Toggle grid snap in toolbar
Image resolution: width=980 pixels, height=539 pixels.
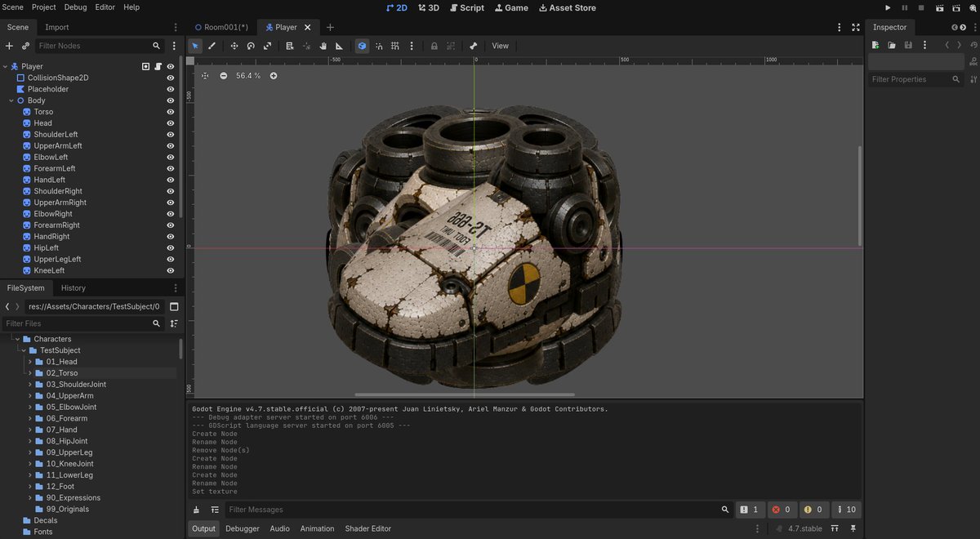[395, 46]
